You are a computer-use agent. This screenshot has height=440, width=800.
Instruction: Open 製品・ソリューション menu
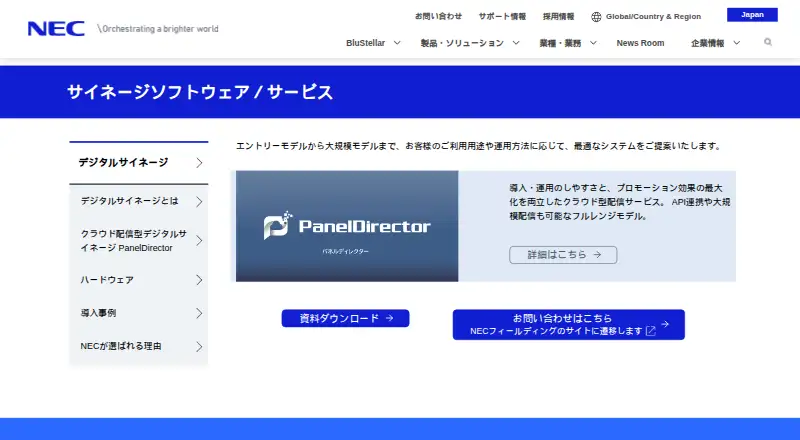(x=462, y=43)
